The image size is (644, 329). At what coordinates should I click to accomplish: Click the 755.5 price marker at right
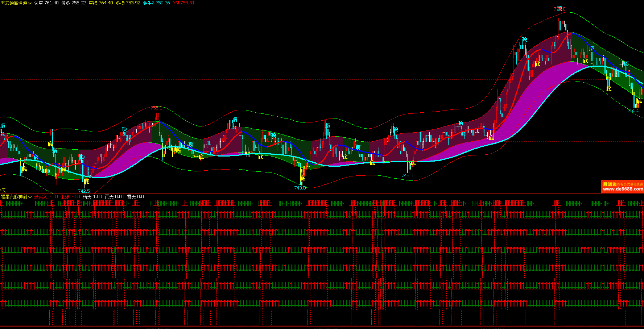633,111
